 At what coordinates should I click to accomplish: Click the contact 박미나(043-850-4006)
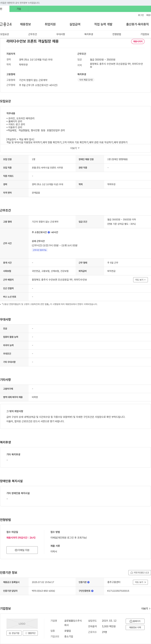[43, 591]
